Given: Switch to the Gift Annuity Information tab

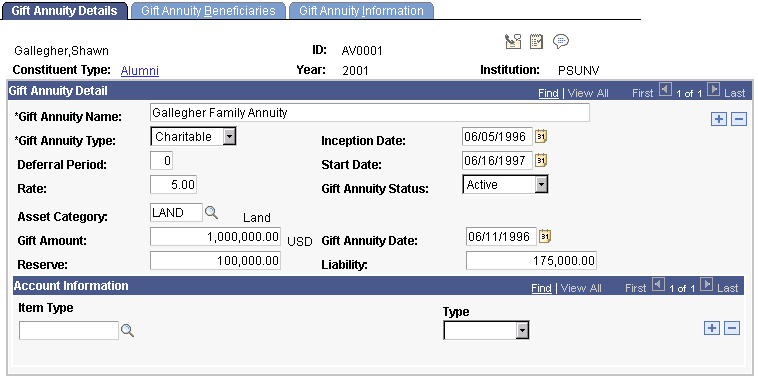Looking at the screenshot, I should [361, 11].
